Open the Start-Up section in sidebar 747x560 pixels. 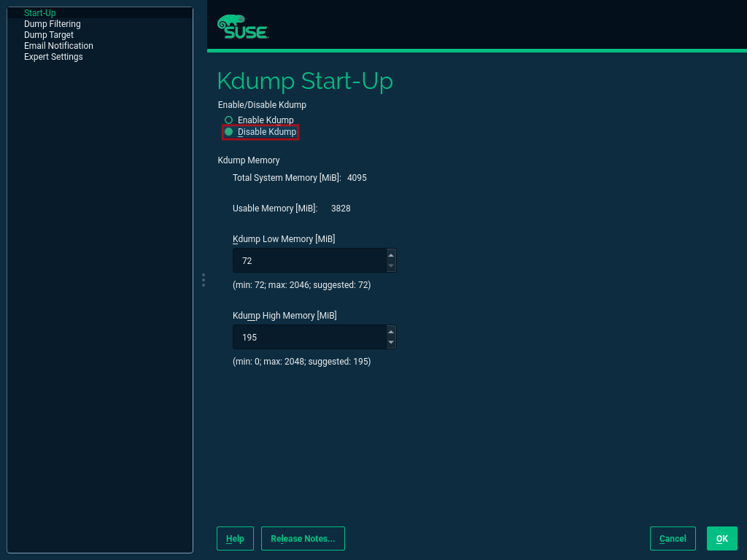click(39, 13)
